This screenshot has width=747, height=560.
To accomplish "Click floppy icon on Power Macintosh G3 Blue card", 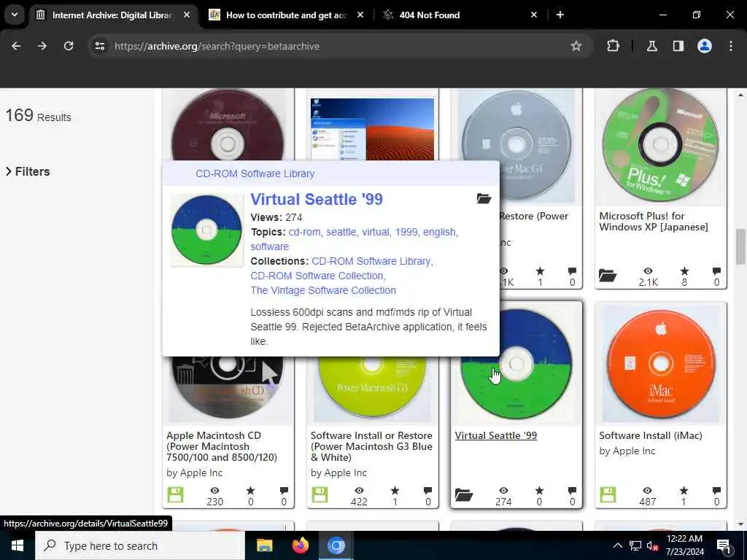I will pos(320,495).
